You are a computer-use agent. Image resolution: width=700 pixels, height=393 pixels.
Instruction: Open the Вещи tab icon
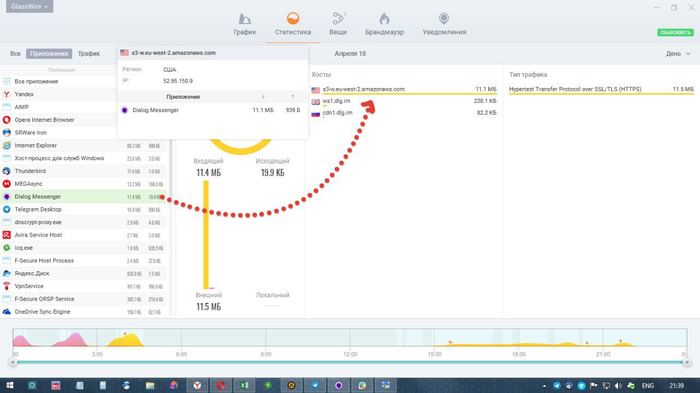[x=338, y=18]
